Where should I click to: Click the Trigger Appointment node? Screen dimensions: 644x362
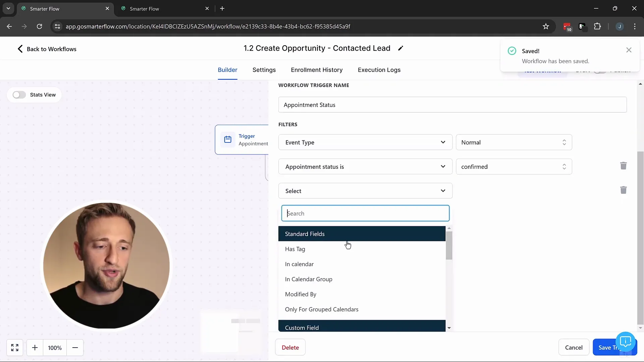click(x=242, y=139)
